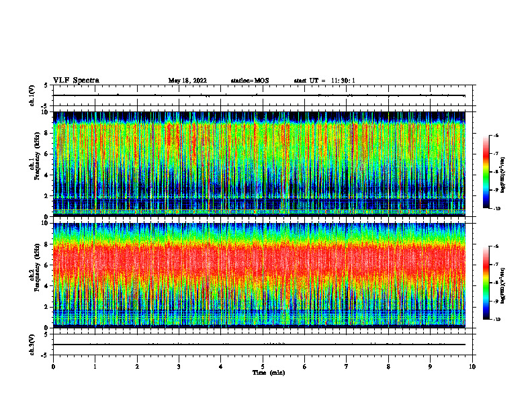Click the "5" tick on the time axis
The image size is (532, 411).
[x=263, y=367]
